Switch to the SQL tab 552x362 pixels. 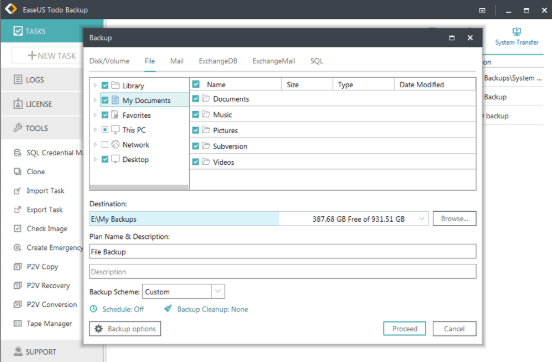[316, 61]
